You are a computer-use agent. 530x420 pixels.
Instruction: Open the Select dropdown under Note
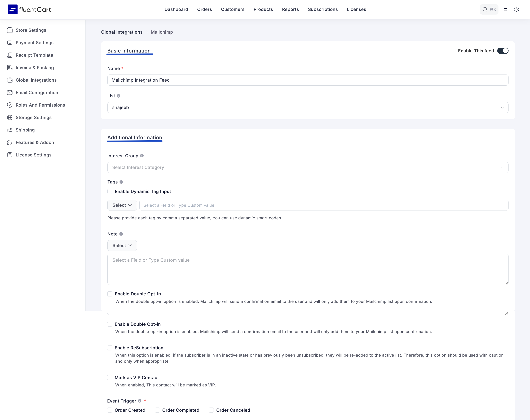(x=122, y=245)
